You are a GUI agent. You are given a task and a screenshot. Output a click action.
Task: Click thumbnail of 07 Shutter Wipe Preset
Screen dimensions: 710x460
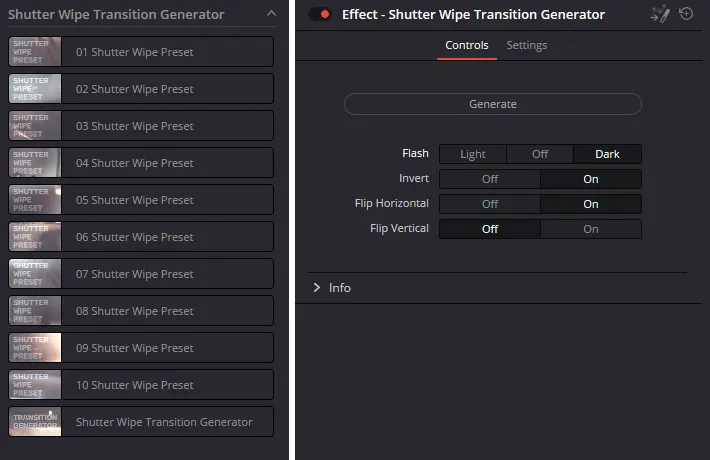click(x=35, y=273)
